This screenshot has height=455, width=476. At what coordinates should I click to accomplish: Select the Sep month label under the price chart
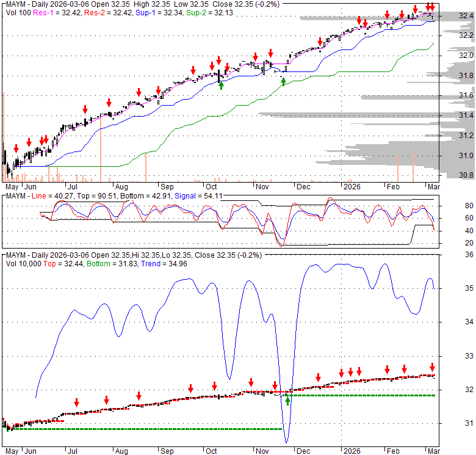coord(166,186)
